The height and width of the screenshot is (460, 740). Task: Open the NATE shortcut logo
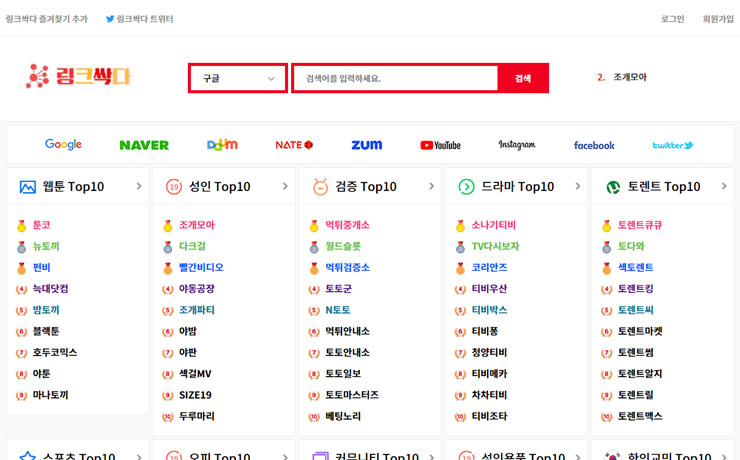point(294,145)
